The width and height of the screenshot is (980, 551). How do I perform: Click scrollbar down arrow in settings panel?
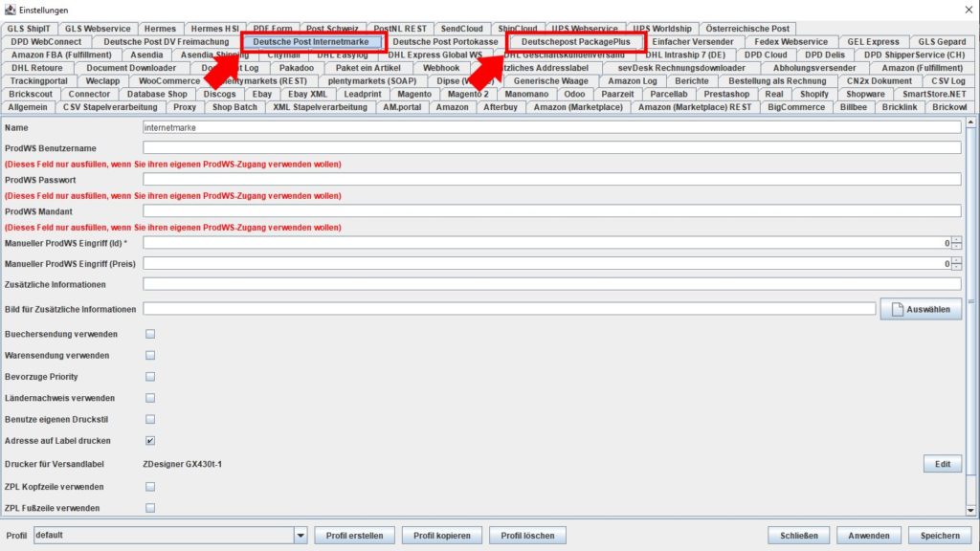[970, 511]
